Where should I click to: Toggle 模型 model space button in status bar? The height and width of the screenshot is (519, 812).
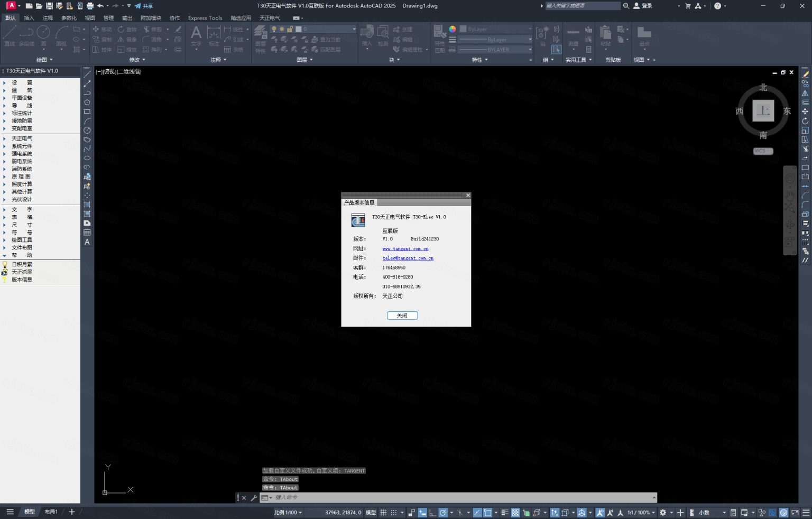371,513
